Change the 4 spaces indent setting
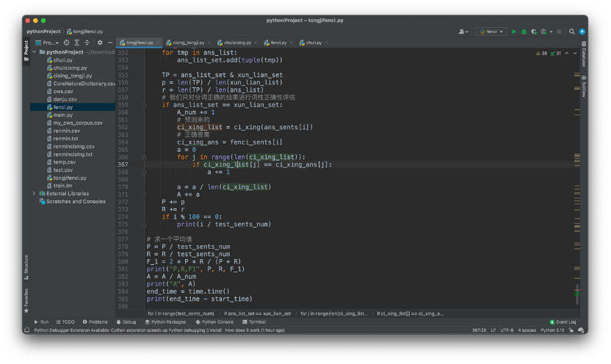611x364 pixels. click(527, 330)
